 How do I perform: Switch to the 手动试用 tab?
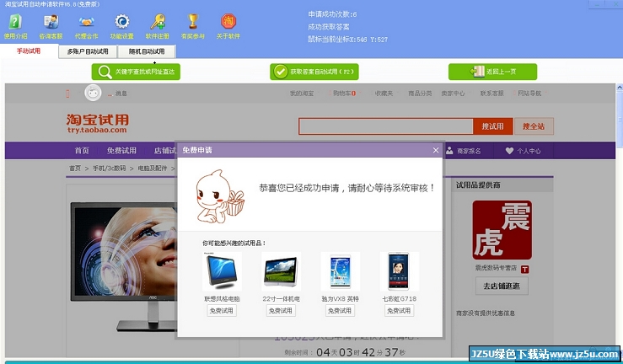coord(29,51)
